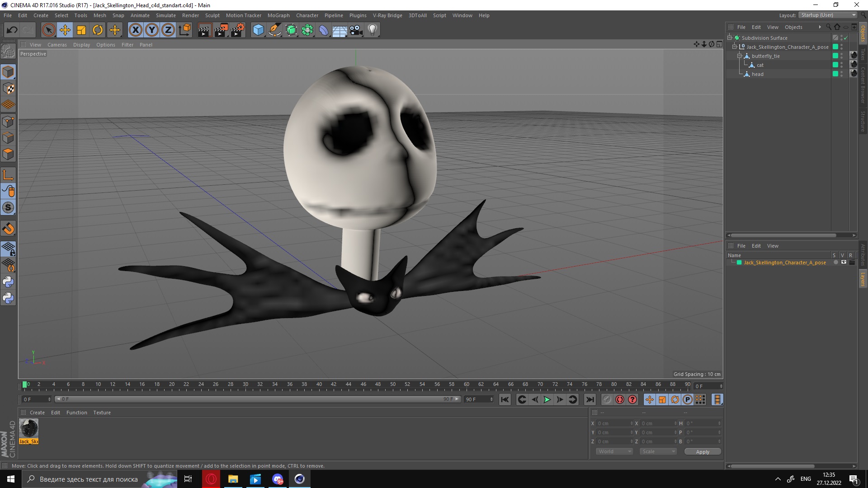868x488 pixels.
Task: Render to Picture Viewer
Action: coord(221,30)
